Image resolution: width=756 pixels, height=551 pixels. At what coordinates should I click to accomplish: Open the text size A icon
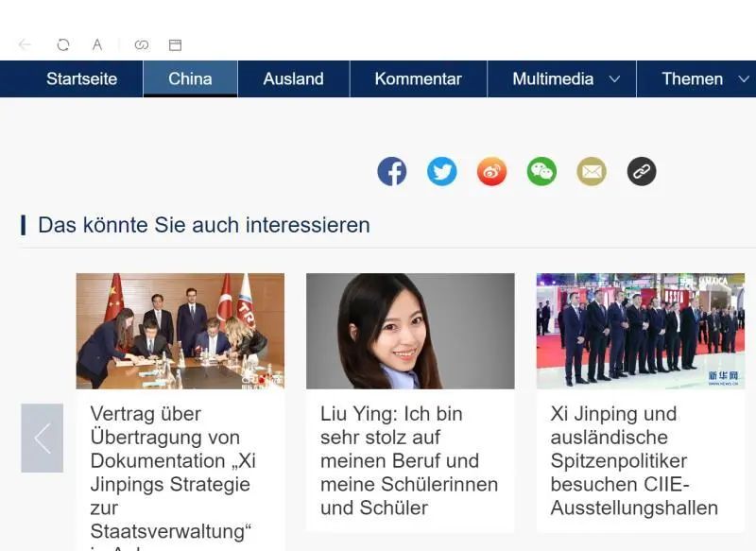tap(97, 44)
